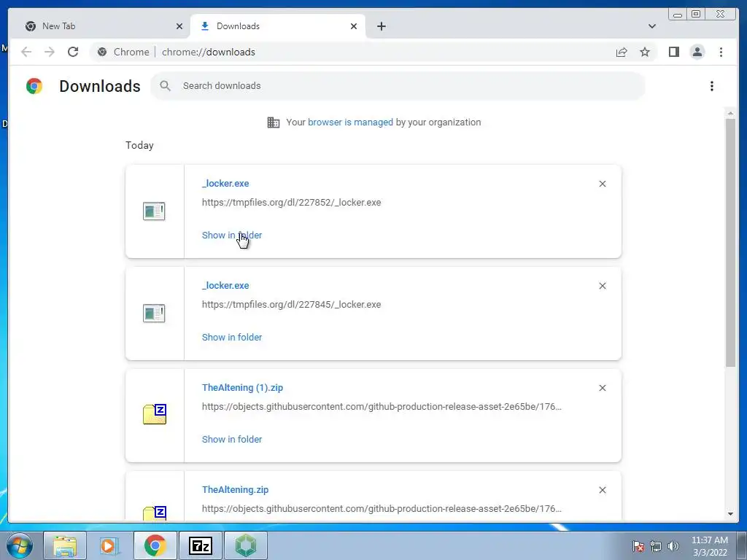The width and height of the screenshot is (747, 560).
Task: Bookmark this page with the star icon
Action: (x=645, y=52)
